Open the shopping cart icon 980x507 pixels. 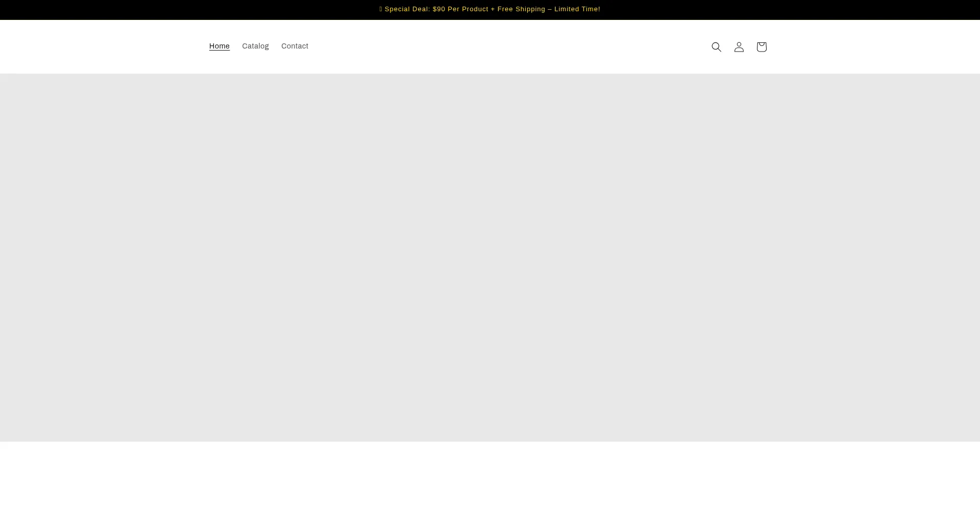coord(761,47)
